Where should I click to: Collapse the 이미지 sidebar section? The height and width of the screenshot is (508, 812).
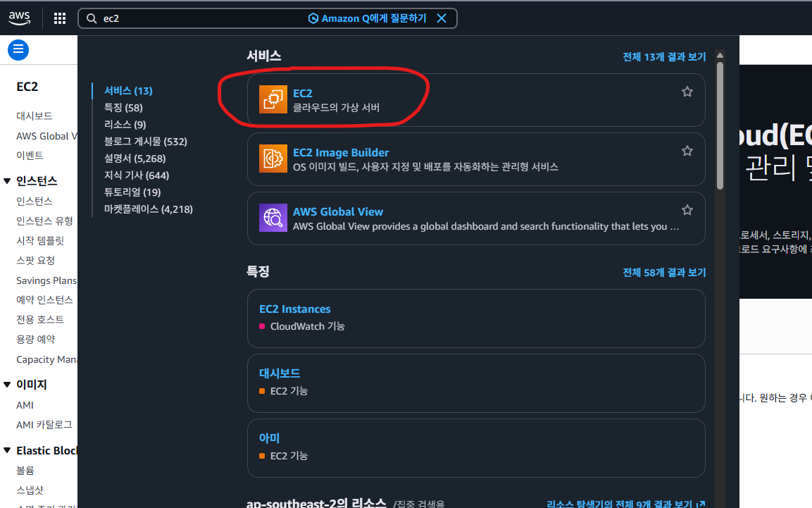(x=7, y=384)
